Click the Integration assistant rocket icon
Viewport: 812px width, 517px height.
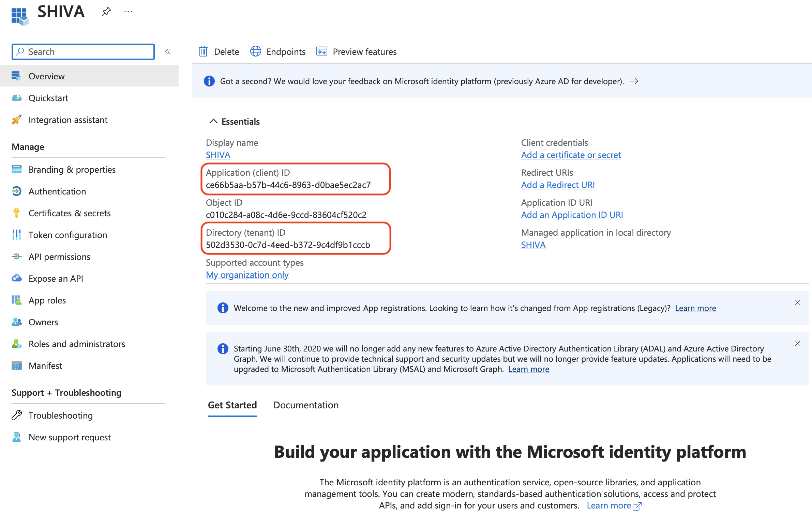click(16, 120)
